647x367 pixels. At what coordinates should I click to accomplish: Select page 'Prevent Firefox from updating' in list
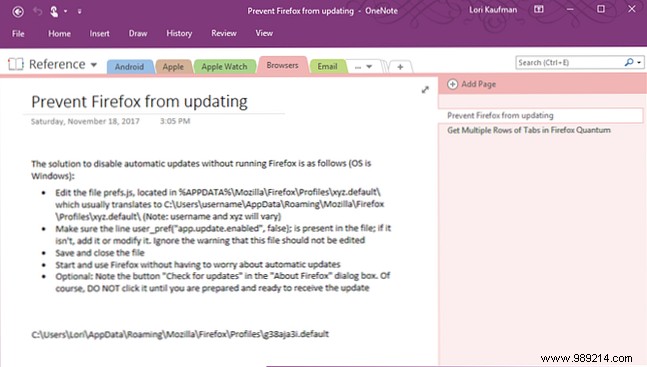(x=541, y=116)
